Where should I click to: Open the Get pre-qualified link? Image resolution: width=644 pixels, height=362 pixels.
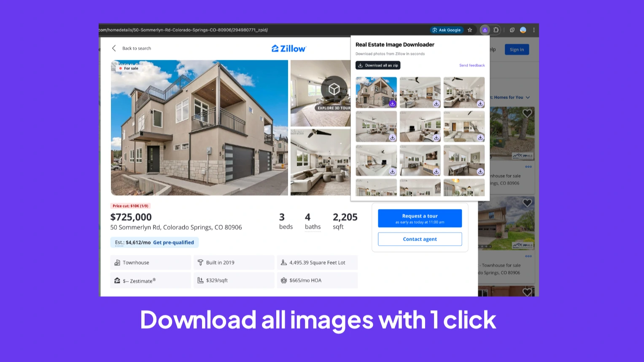coord(174,242)
